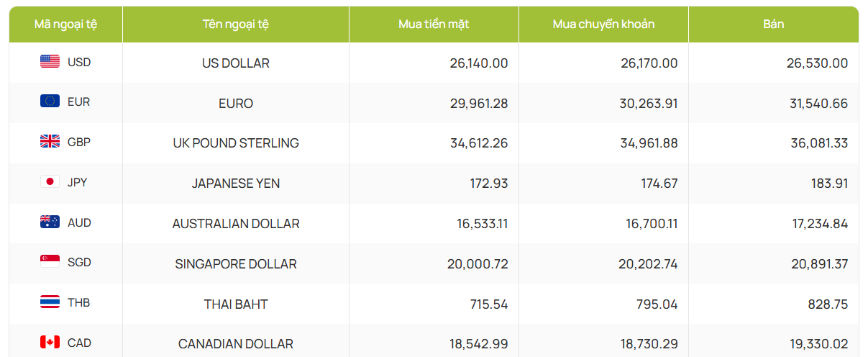Viewport: 868px width, 357px height.
Task: Click the Thailand flag icon
Action: click(50, 302)
